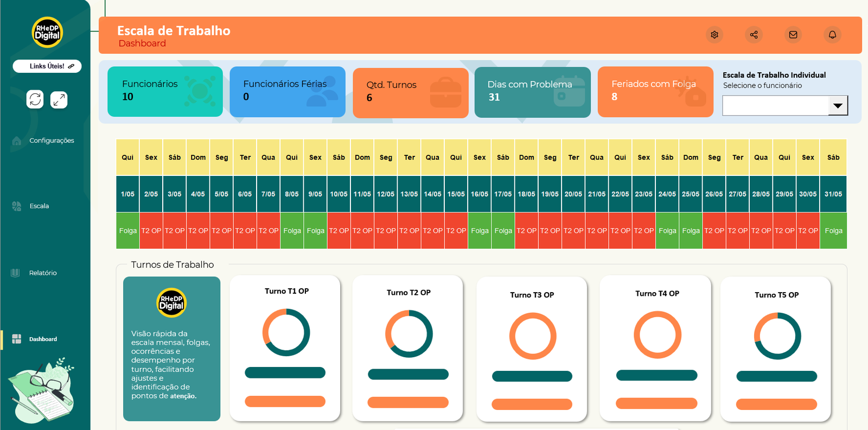This screenshot has height=430, width=868.
Task: Click the settings gear icon in header
Action: coord(714,35)
